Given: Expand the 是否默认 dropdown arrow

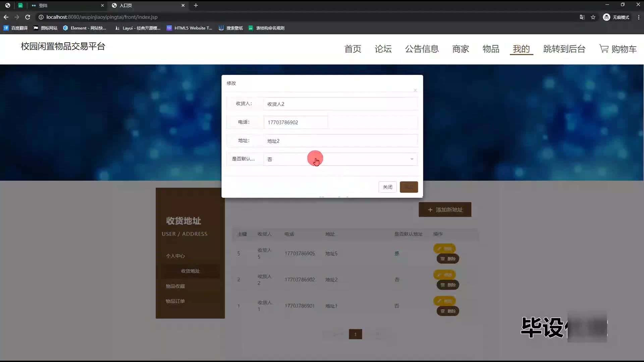Looking at the screenshot, I should (412, 159).
